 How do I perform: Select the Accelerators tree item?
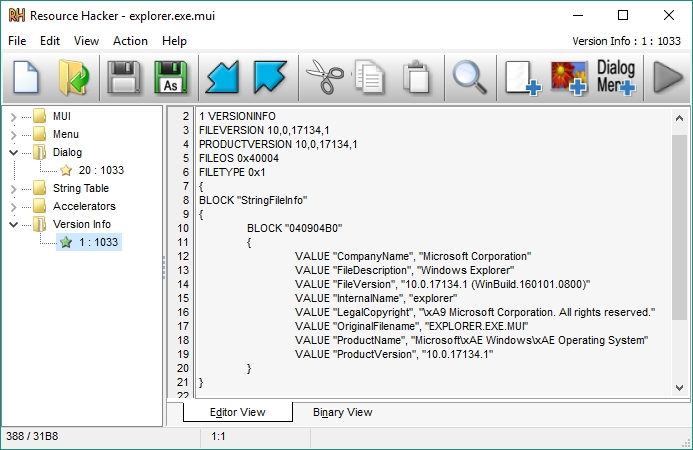click(x=84, y=206)
